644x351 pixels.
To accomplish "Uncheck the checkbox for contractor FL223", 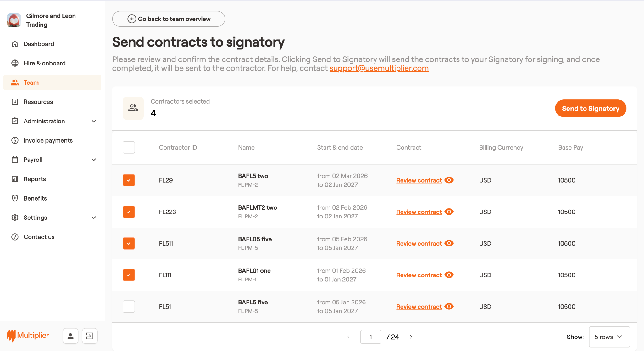I will click(129, 212).
